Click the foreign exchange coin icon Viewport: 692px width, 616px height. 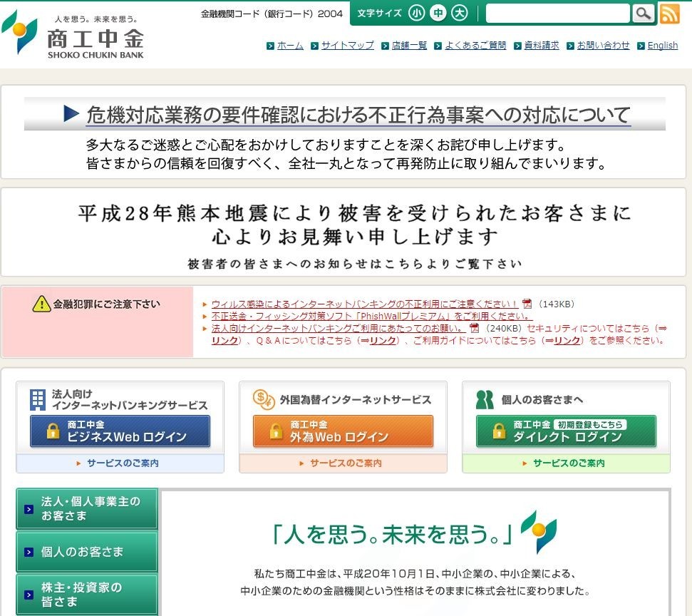point(263,399)
